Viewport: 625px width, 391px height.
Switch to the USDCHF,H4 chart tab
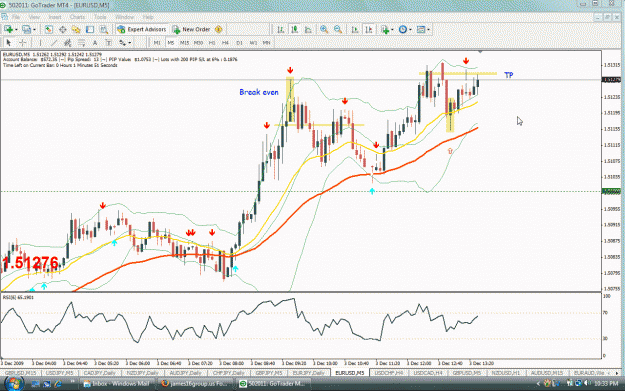[x=389, y=373]
